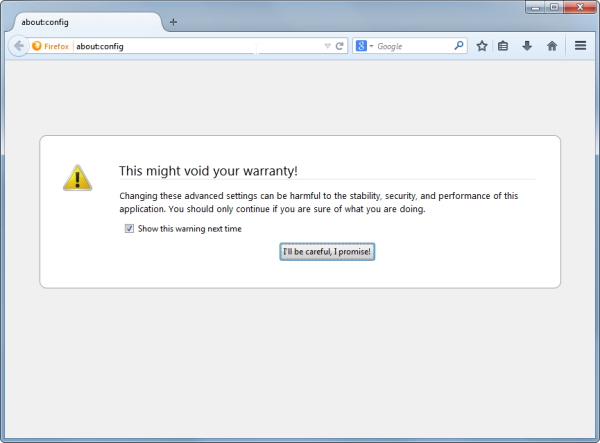The image size is (600, 443).
Task: Click the search magnifier icon
Action: [458, 46]
